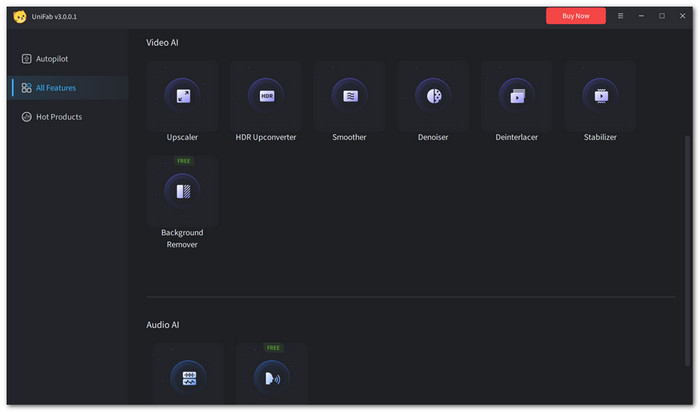
Task: Open the hamburger menu in title bar
Action: pyautogui.click(x=620, y=16)
